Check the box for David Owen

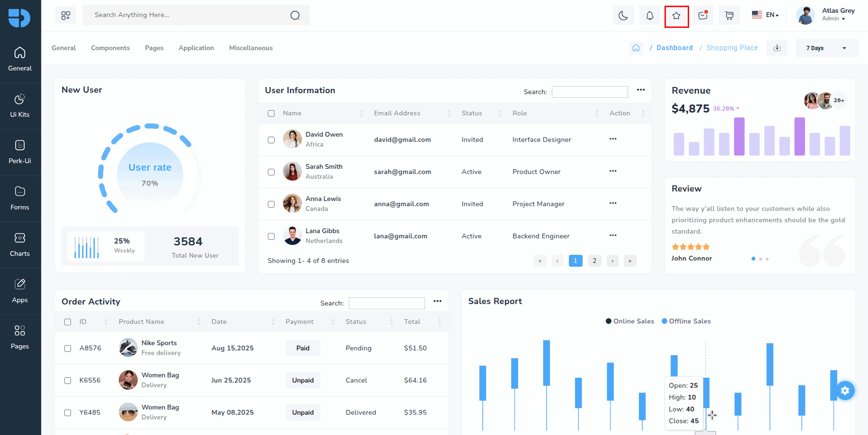[271, 140]
